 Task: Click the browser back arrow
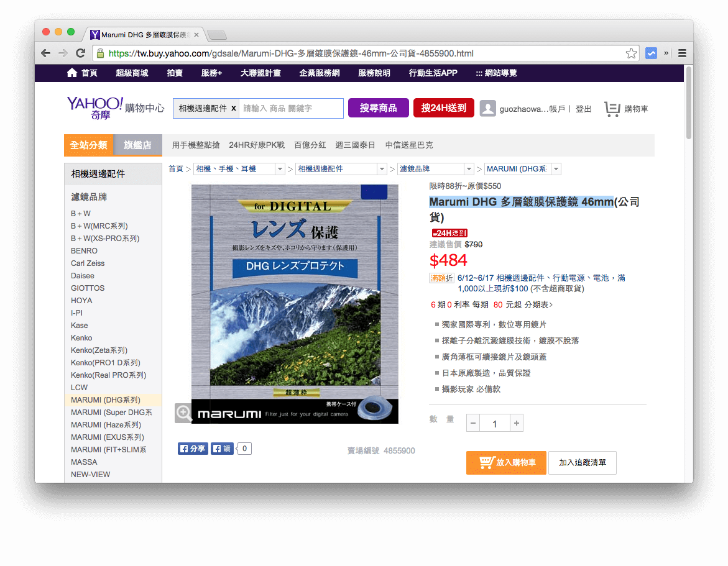pos(45,53)
